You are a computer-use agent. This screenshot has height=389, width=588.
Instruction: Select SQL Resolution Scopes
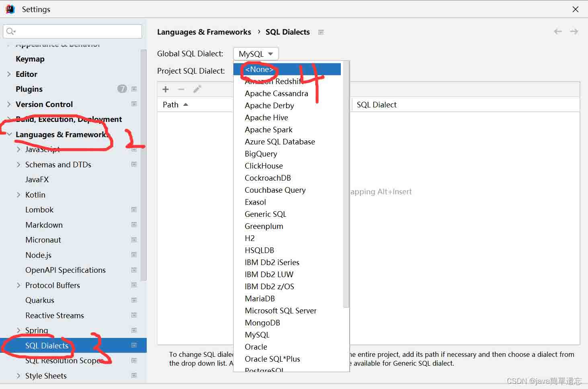64,360
